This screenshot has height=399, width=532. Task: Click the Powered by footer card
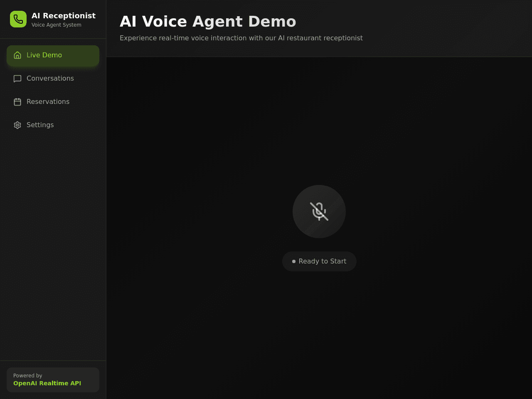point(53,380)
